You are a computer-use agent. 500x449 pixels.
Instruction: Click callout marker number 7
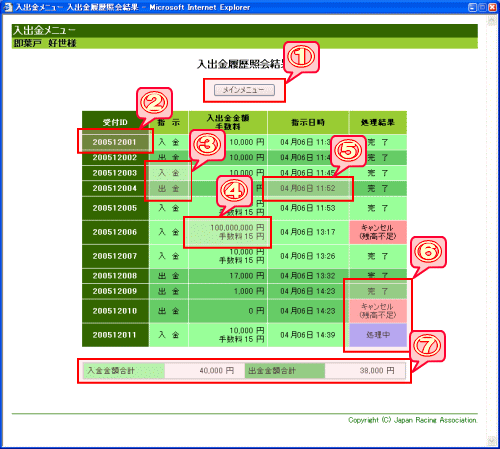click(x=428, y=346)
